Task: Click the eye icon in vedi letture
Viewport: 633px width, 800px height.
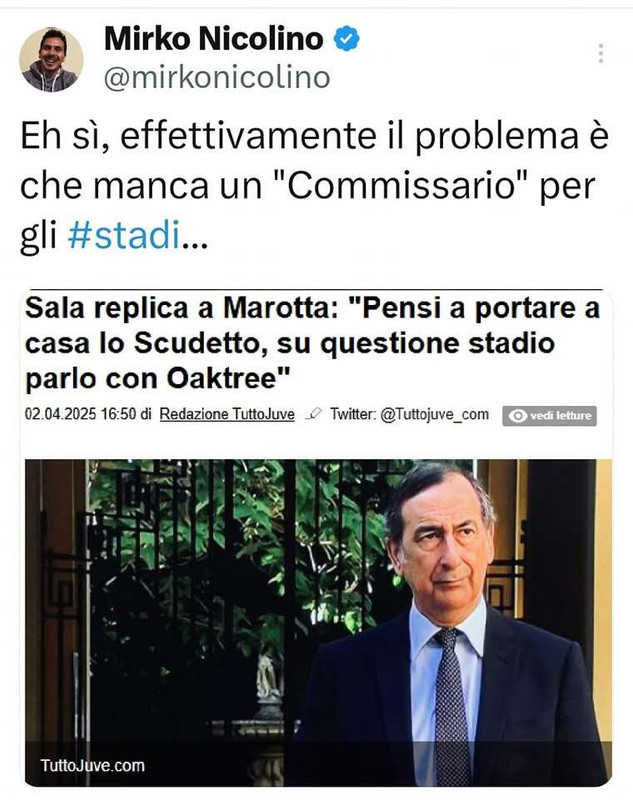Action: (517, 416)
